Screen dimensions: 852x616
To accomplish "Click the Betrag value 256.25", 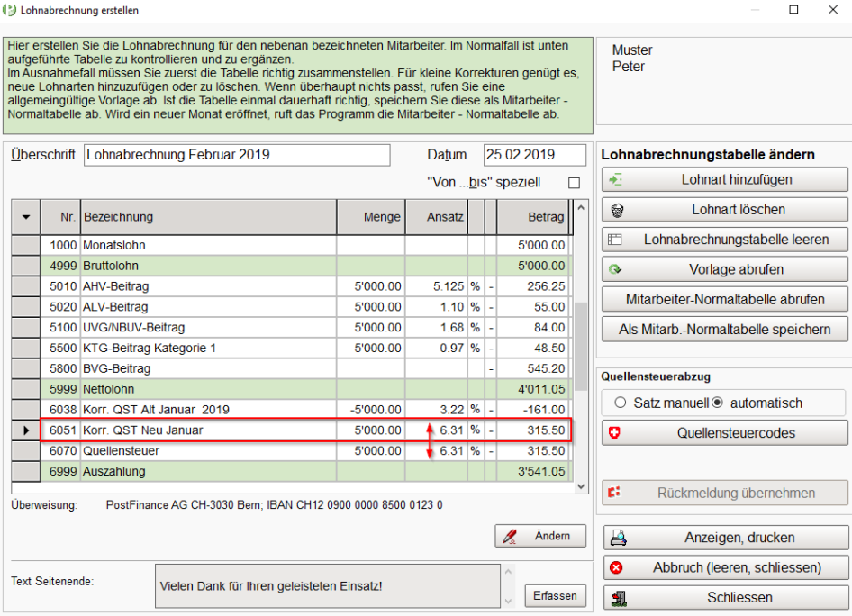I will tap(546, 286).
